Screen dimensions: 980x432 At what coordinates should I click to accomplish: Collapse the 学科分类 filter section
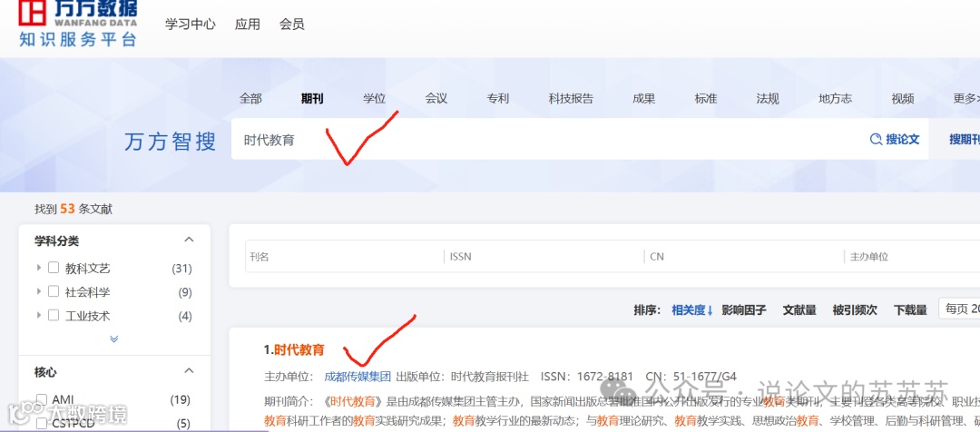click(x=189, y=241)
